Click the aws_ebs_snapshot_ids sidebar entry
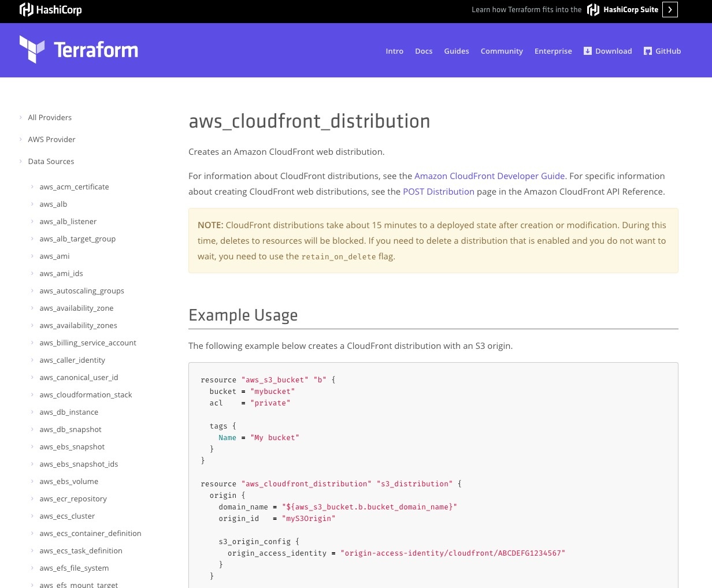Image resolution: width=712 pixels, height=588 pixels. coord(79,464)
